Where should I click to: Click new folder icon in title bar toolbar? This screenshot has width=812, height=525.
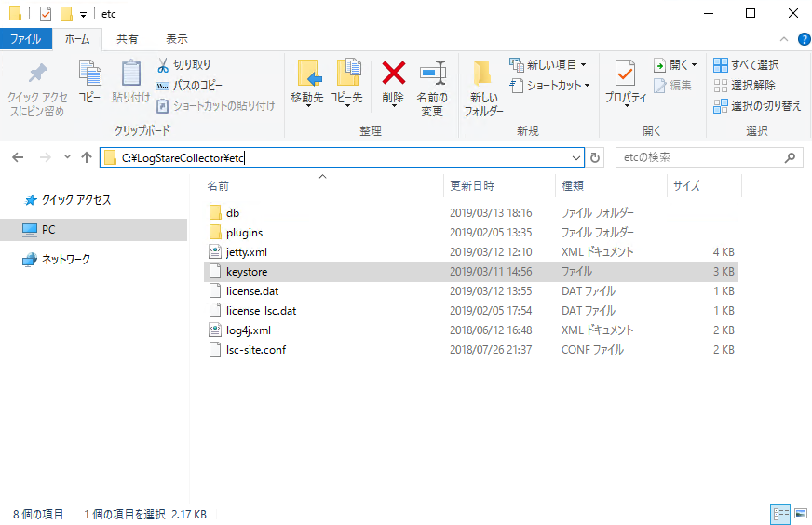[x=66, y=14]
